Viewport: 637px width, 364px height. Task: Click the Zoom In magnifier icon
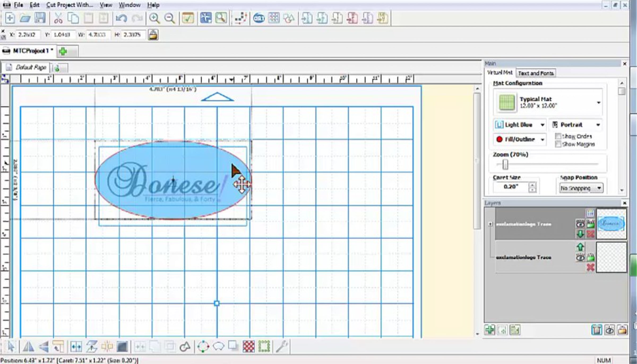[x=154, y=18]
